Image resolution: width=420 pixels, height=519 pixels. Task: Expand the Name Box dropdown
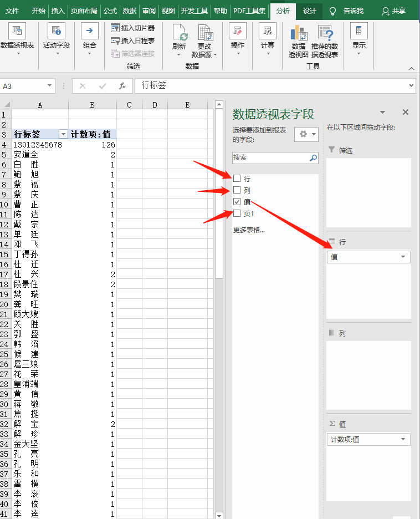[x=49, y=86]
